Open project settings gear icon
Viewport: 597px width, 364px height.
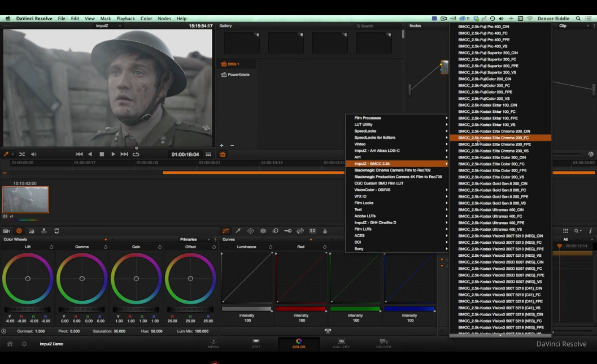tap(24, 344)
